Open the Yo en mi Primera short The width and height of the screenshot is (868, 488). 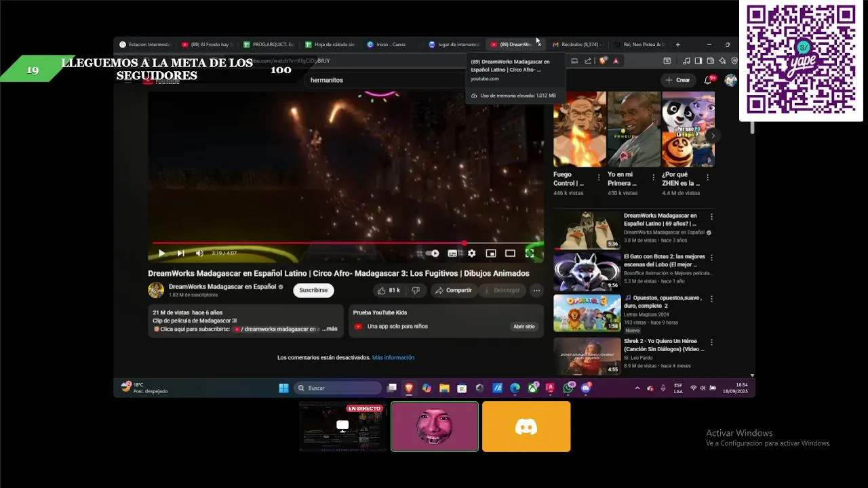tap(633, 129)
